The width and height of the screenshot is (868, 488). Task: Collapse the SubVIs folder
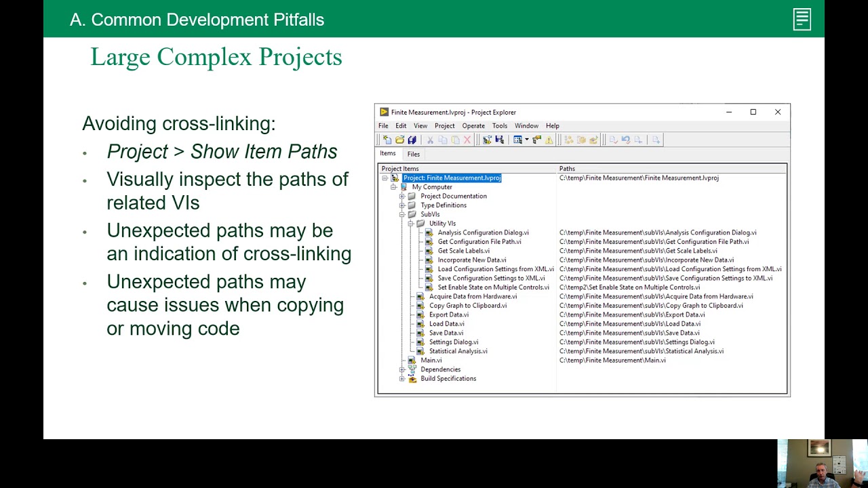(x=402, y=215)
